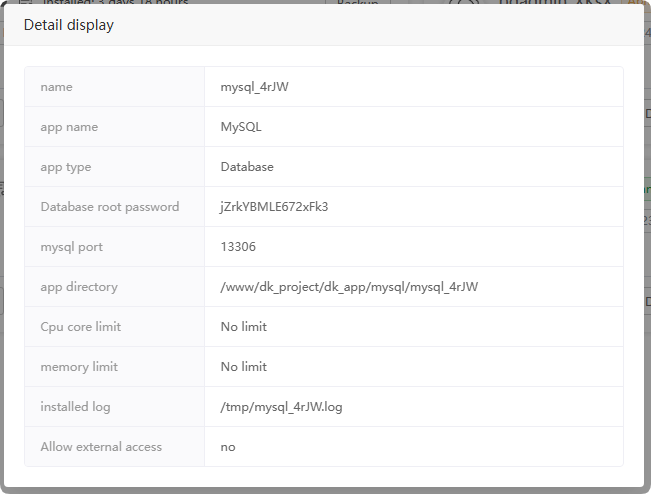Click the name row label

(x=56, y=87)
